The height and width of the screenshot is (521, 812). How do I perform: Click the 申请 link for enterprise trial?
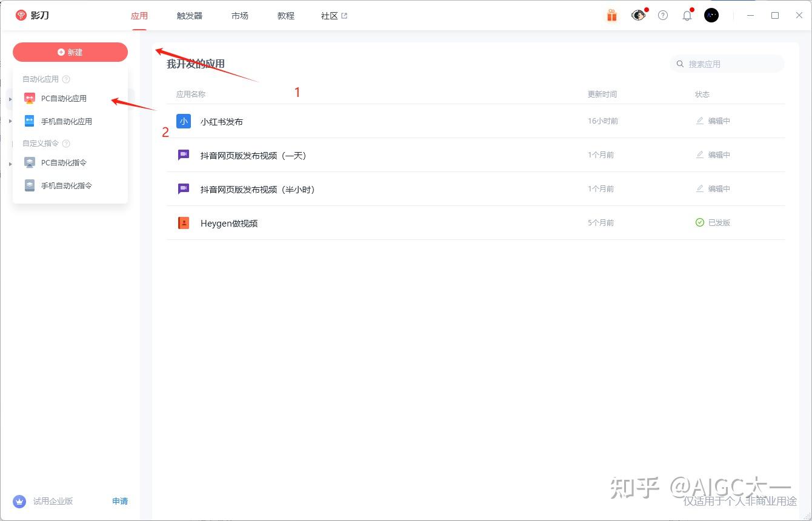pos(120,501)
